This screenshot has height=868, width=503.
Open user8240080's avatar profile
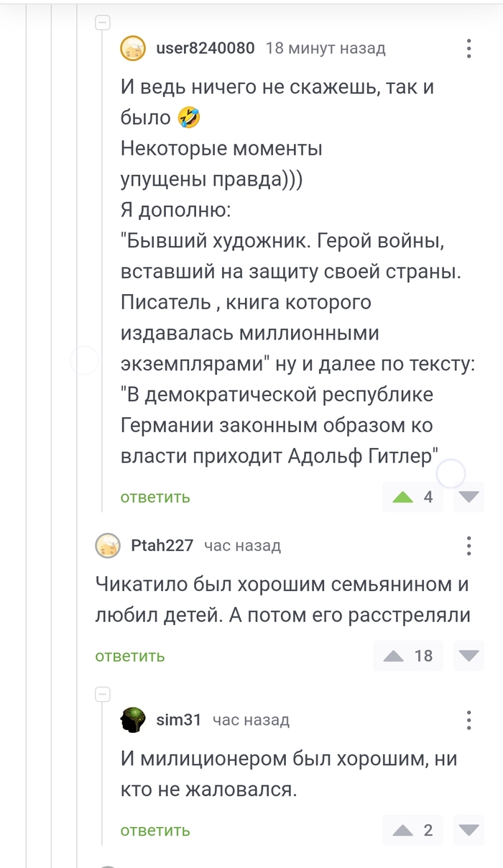(133, 48)
